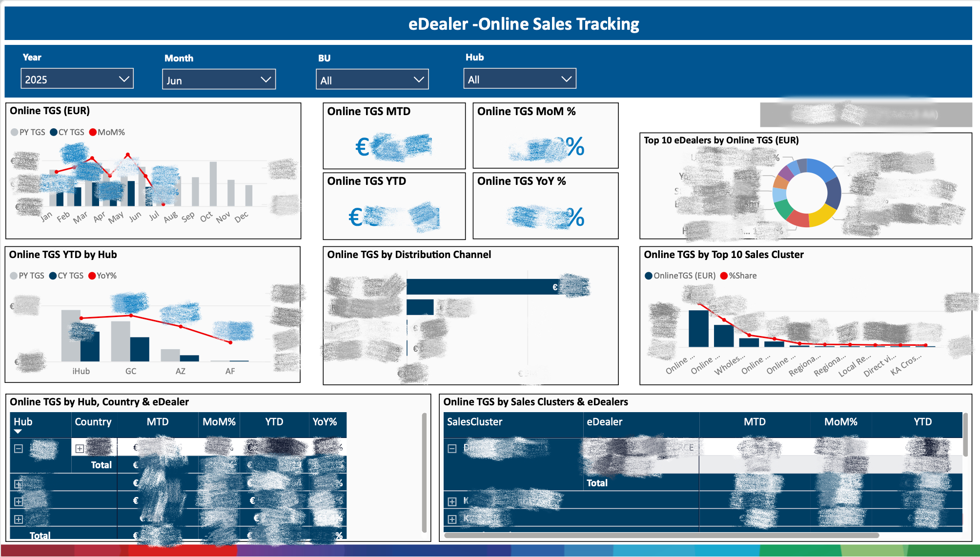Expand the first collapsed SalesCluster row
Image resolution: width=980 pixels, height=557 pixels.
point(451,502)
